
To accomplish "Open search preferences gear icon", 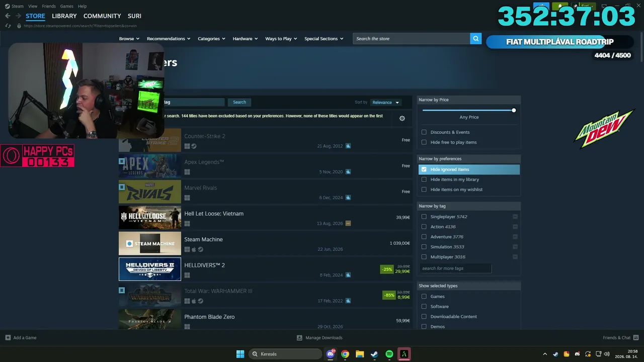I will (402, 118).
